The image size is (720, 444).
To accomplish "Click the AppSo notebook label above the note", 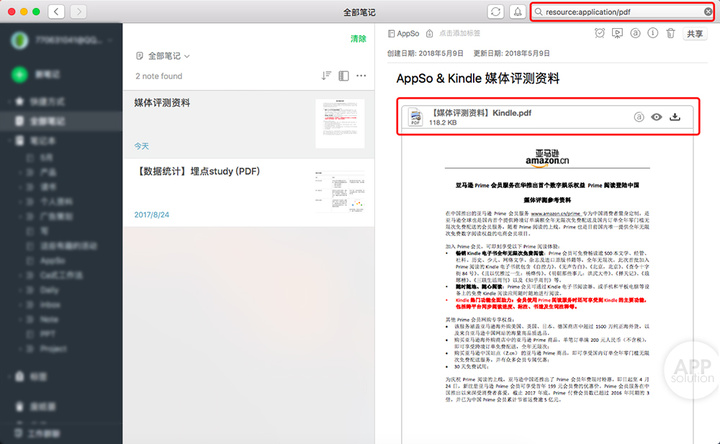I will pos(404,34).
